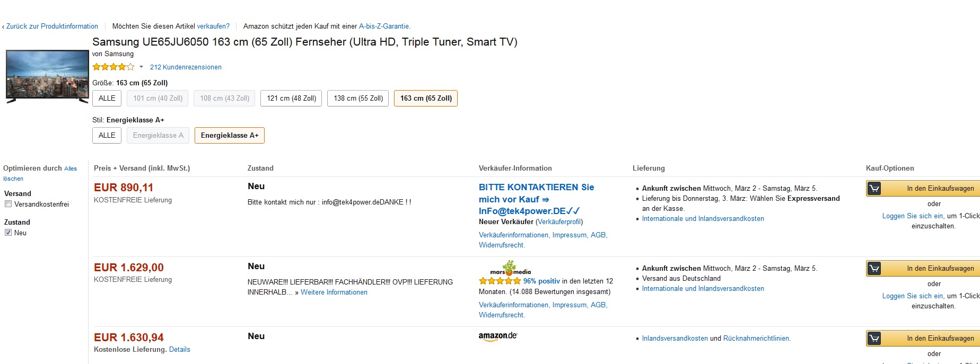Click the cart icon beside EUR 890,11 offer
Image resolution: width=980 pixels, height=364 pixels.
click(874, 189)
